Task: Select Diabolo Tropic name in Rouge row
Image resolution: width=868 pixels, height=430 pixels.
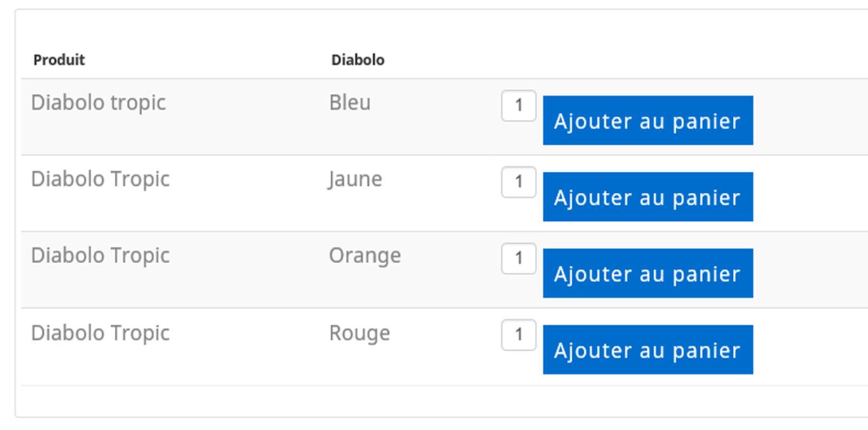Action: coord(100,333)
